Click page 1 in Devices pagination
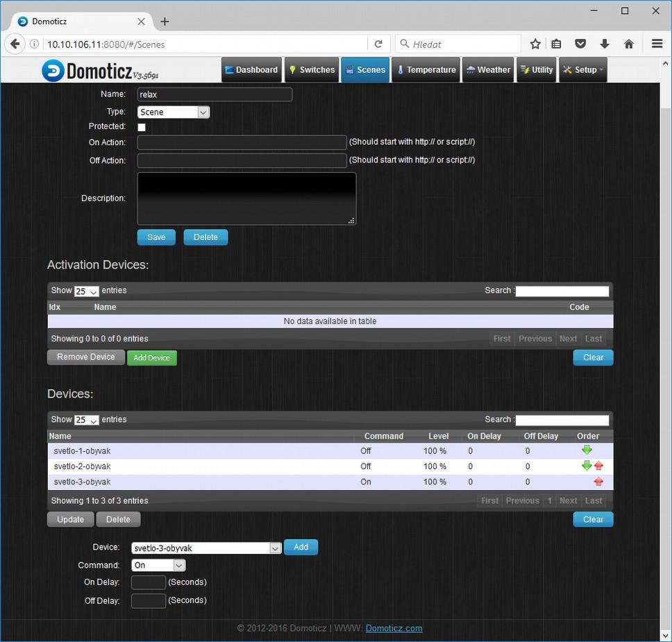Viewport: 672px width, 642px height. point(549,500)
